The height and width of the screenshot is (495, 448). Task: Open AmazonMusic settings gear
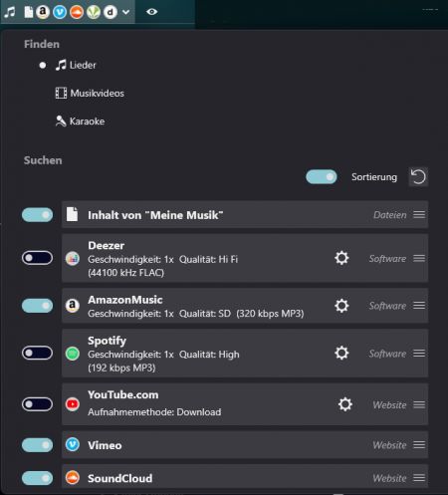point(341,306)
